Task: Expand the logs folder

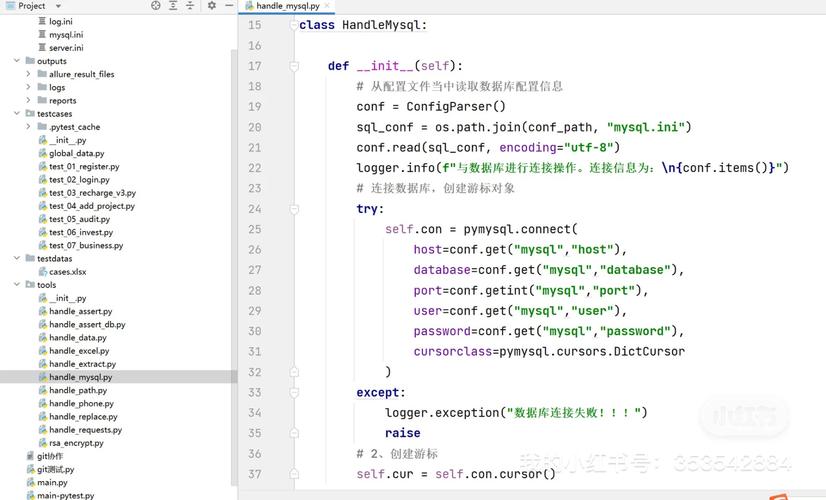Action: [28, 87]
